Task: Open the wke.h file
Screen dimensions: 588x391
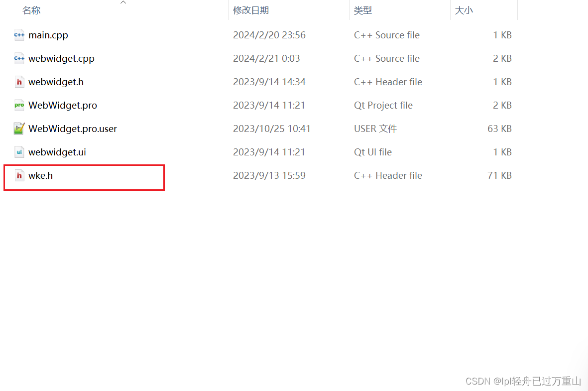Action: point(39,175)
